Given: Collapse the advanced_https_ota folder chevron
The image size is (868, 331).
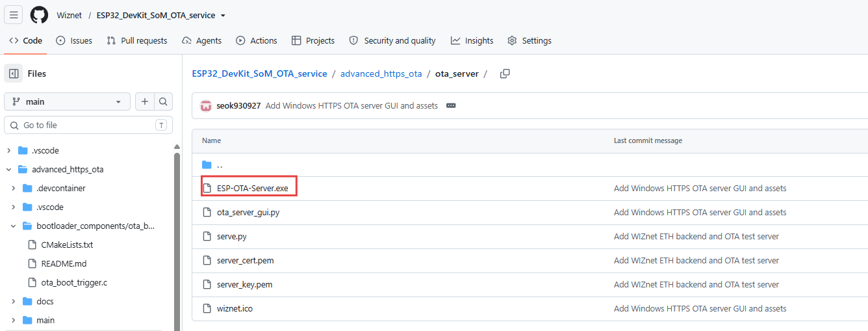Looking at the screenshot, I should 9,169.
